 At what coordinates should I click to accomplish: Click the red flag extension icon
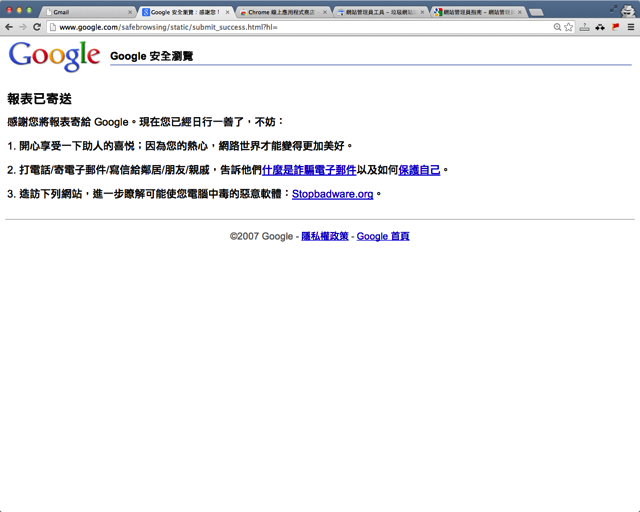pyautogui.click(x=616, y=27)
